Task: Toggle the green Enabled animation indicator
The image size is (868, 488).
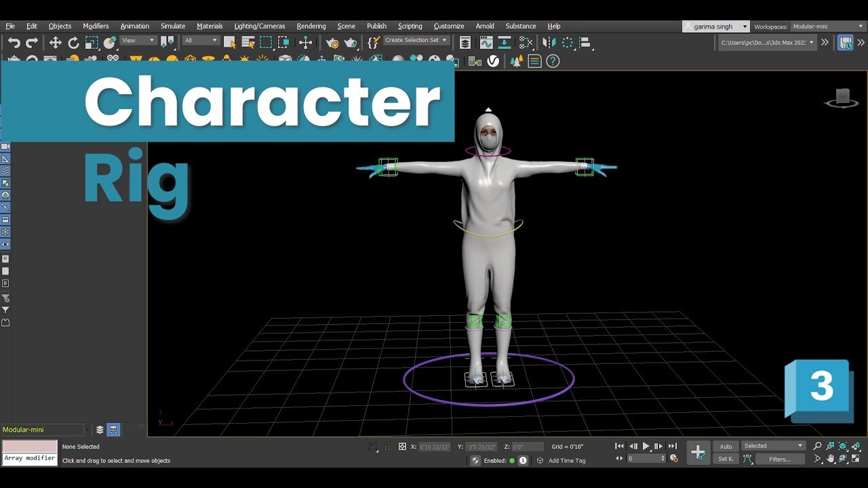Action: [x=513, y=460]
